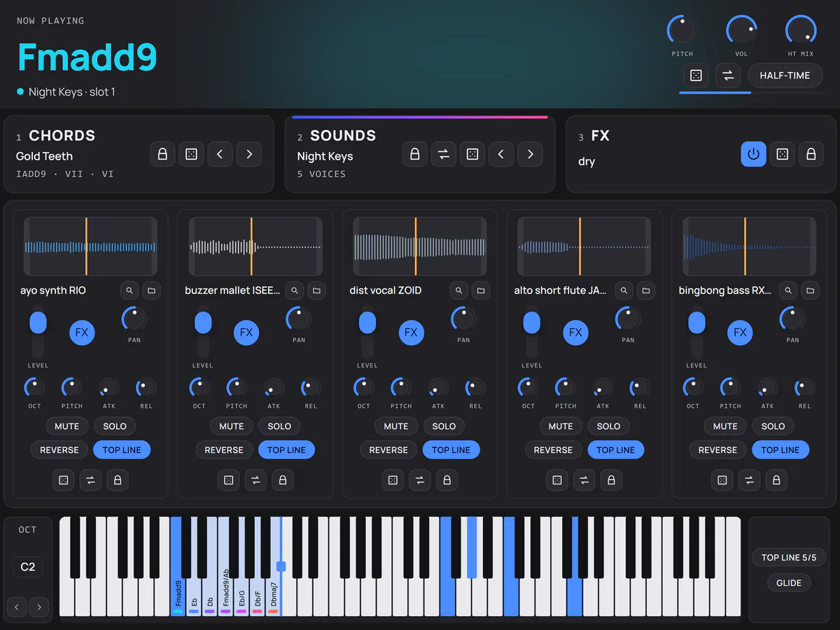Search samples for buzzer mallet voice
This screenshot has width=840, height=630.
tap(295, 290)
